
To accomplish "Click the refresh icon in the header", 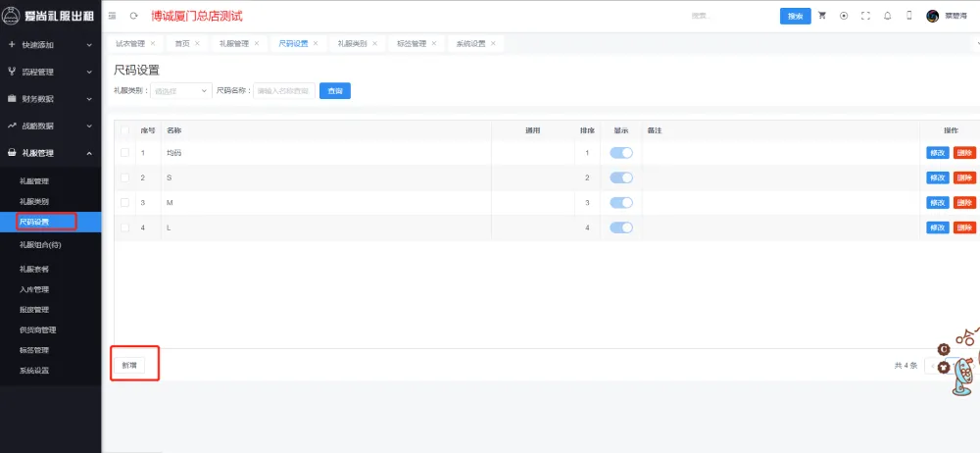I will 133,17.
